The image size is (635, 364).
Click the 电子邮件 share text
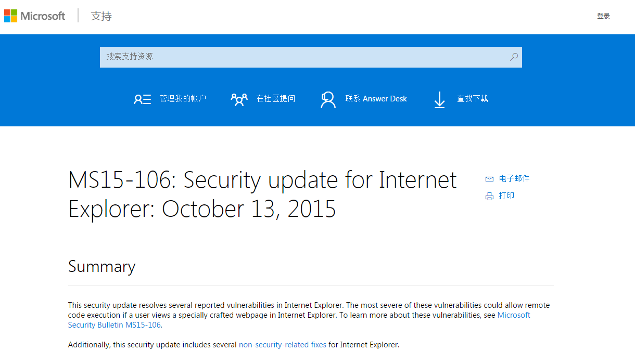514,178
